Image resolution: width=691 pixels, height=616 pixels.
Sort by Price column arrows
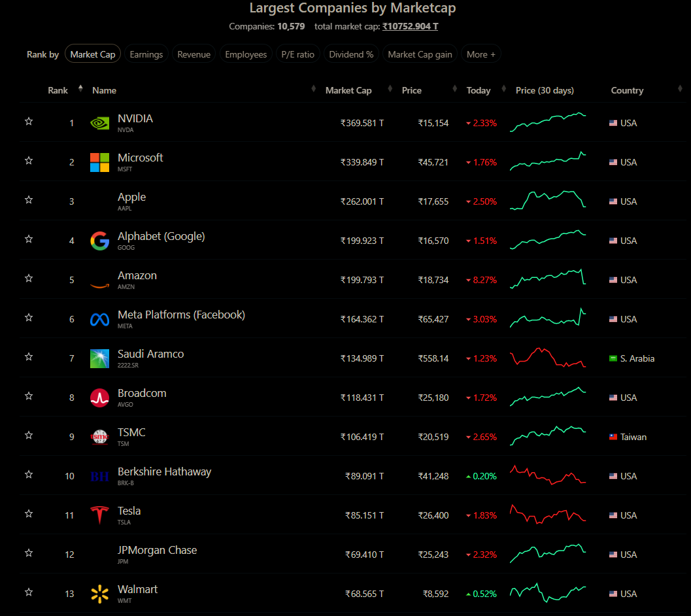pyautogui.click(x=454, y=89)
